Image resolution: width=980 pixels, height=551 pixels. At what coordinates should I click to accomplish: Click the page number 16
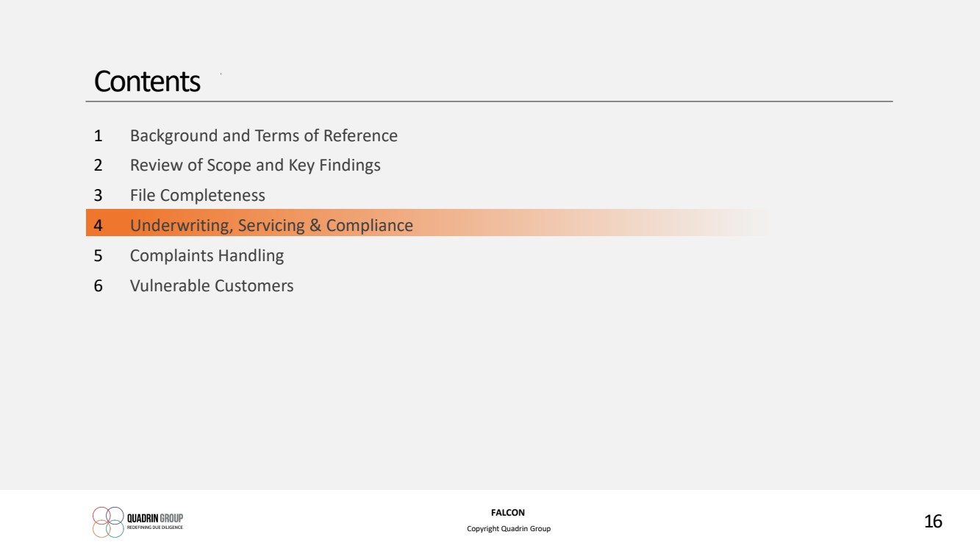pyautogui.click(x=933, y=522)
